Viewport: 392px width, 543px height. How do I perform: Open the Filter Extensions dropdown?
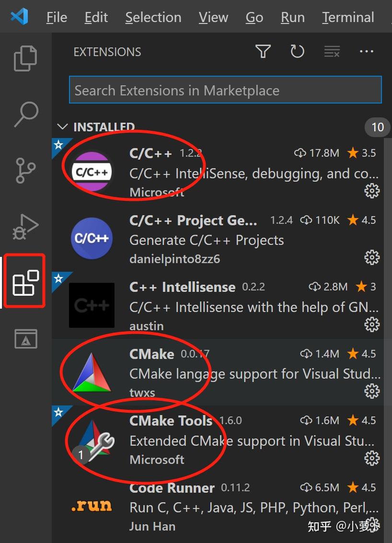263,51
